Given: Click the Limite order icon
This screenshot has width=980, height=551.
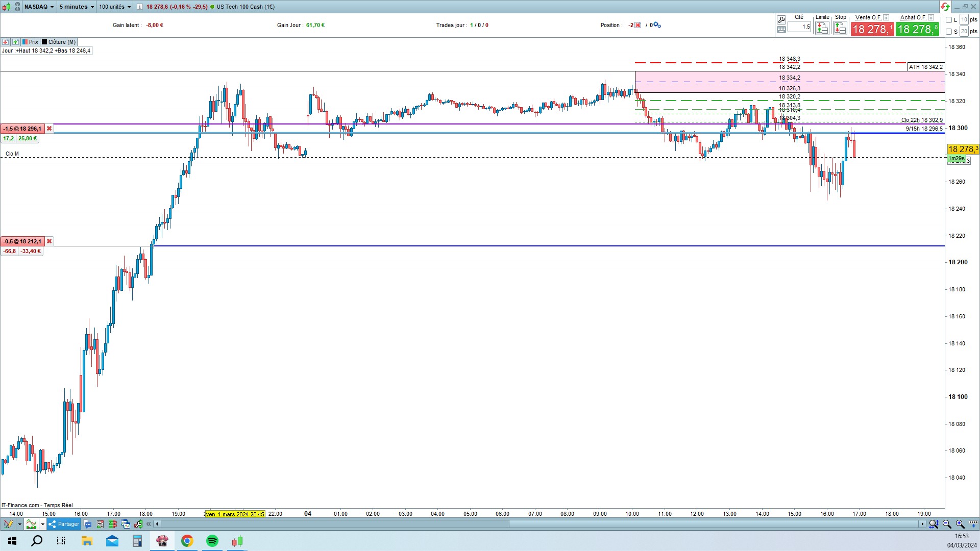Looking at the screenshot, I should pyautogui.click(x=822, y=29).
